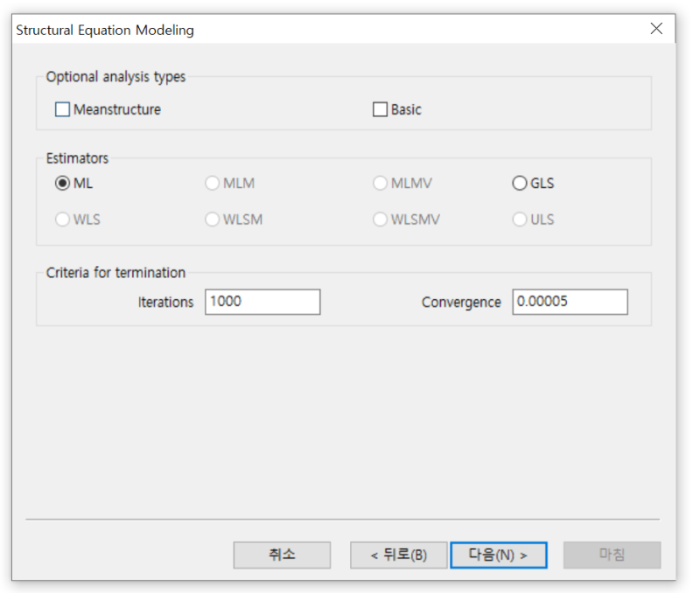Focus the Convergence value field

coord(570,302)
